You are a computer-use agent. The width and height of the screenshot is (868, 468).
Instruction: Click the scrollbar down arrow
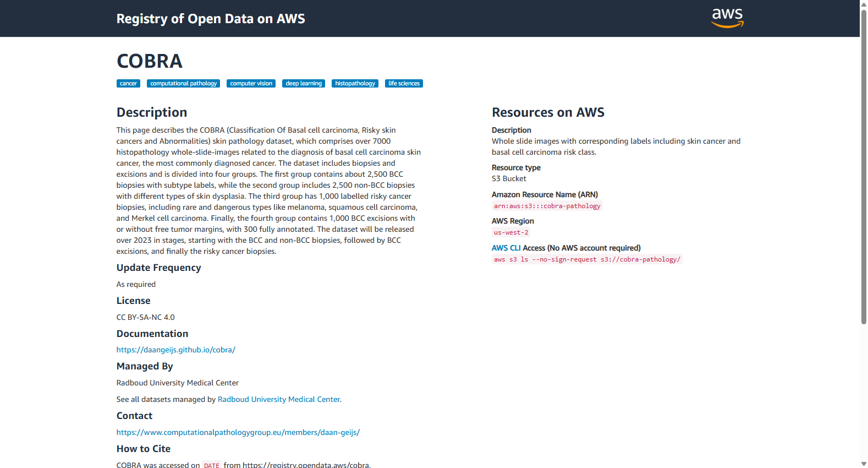tap(864, 464)
